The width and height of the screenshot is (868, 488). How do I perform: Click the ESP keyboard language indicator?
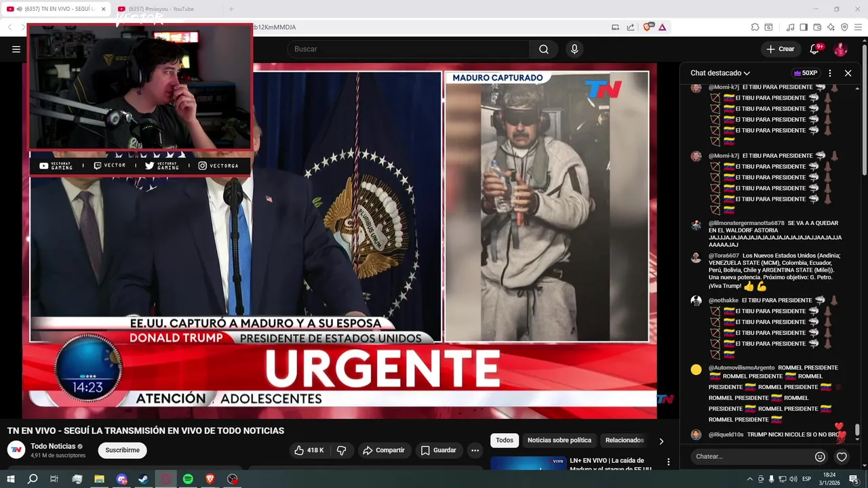tap(806, 479)
